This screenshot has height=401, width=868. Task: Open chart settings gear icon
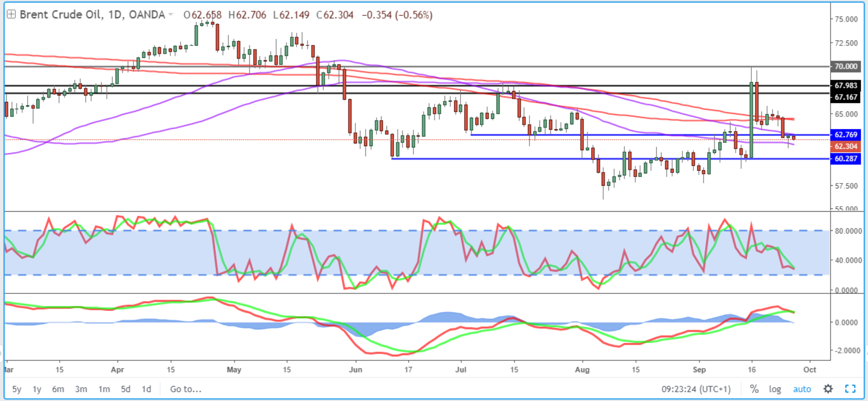point(828,389)
